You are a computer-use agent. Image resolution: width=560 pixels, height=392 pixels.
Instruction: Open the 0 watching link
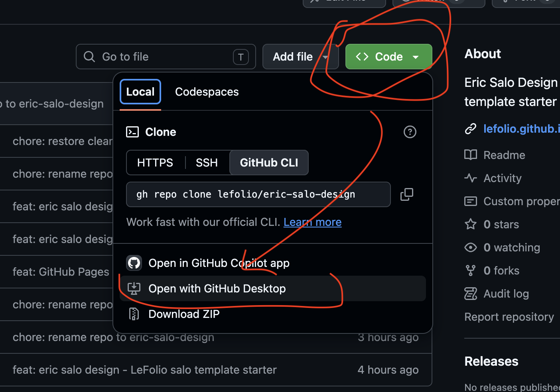[512, 247]
